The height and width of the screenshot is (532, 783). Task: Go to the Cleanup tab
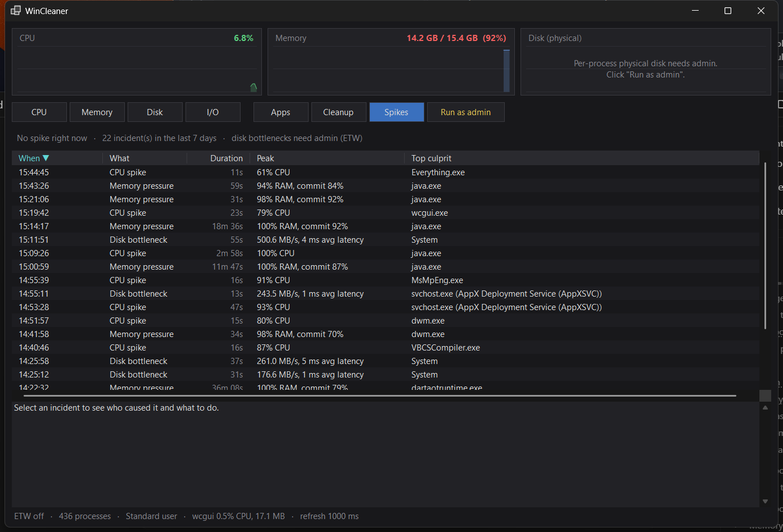point(339,112)
